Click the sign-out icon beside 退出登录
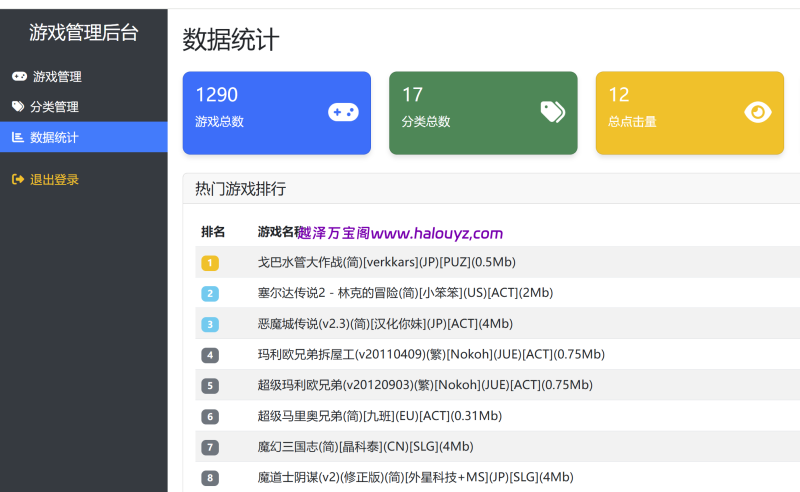800x492 pixels. (x=18, y=179)
